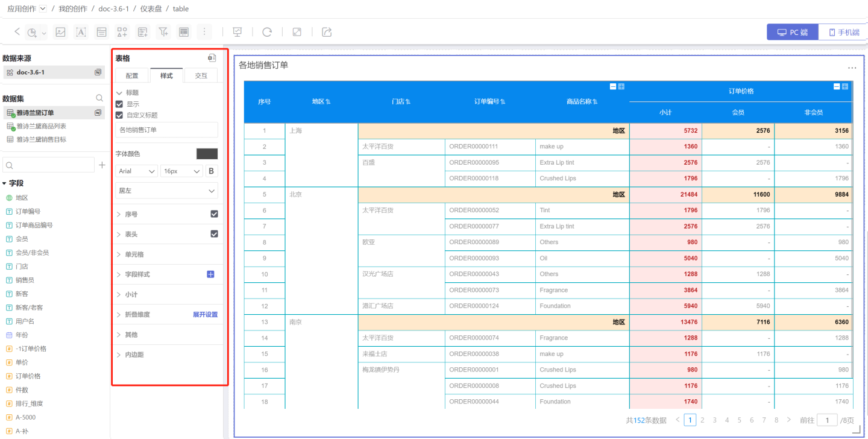868x439 pixels.
Task: Click the add filter funnel icon
Action: tap(163, 32)
